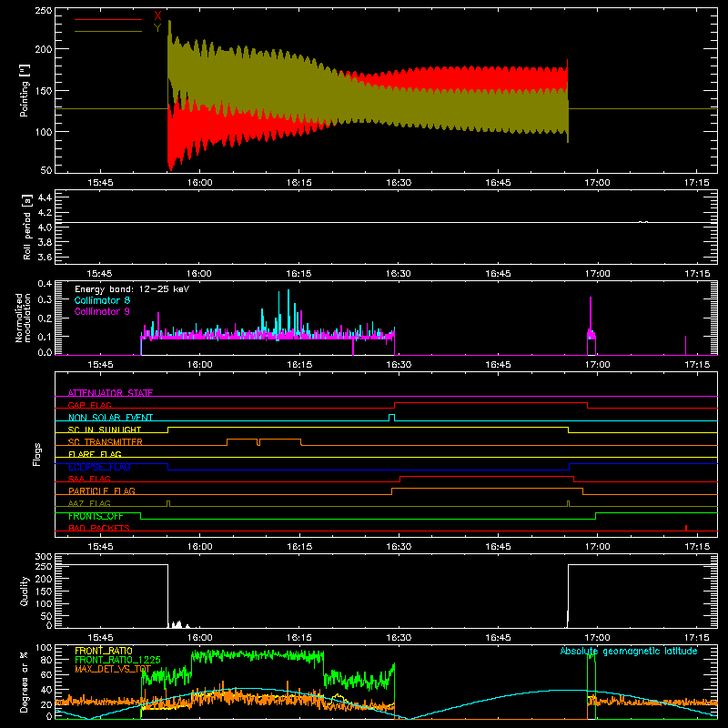Screen dimensions: 728x728
Task: Click the 'Roll period [s]' axis title
Action: point(27,227)
